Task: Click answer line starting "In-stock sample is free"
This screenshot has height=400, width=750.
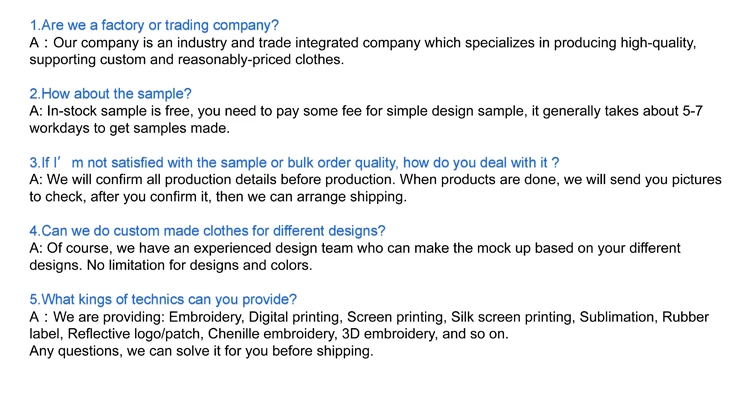Action: pos(365,111)
